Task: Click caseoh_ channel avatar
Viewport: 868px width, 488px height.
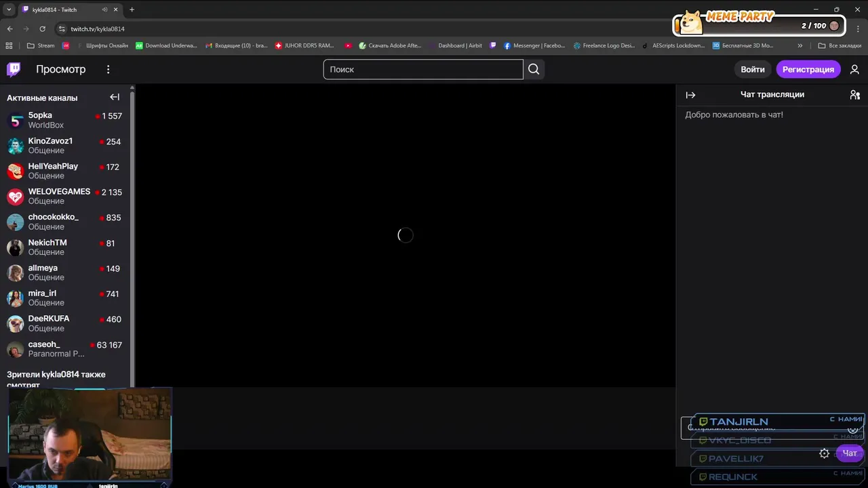Action: point(16,349)
